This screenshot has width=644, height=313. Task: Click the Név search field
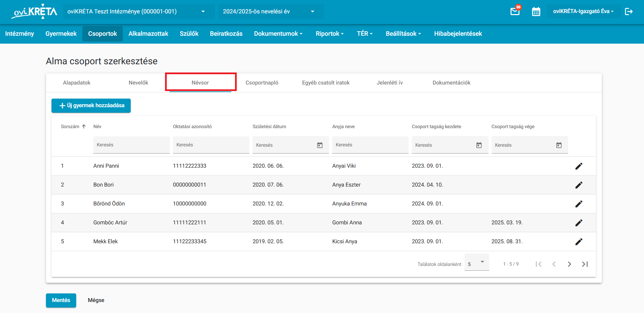tap(131, 145)
